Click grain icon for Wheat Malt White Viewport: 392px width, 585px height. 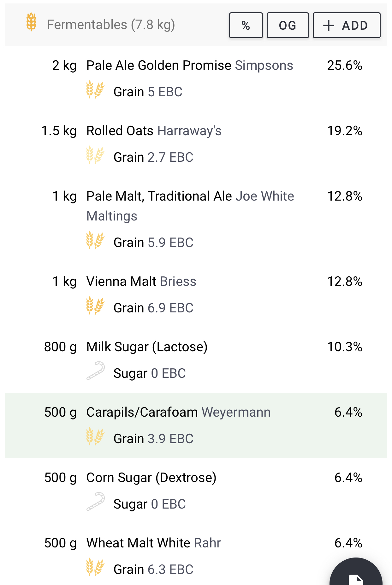tap(95, 567)
